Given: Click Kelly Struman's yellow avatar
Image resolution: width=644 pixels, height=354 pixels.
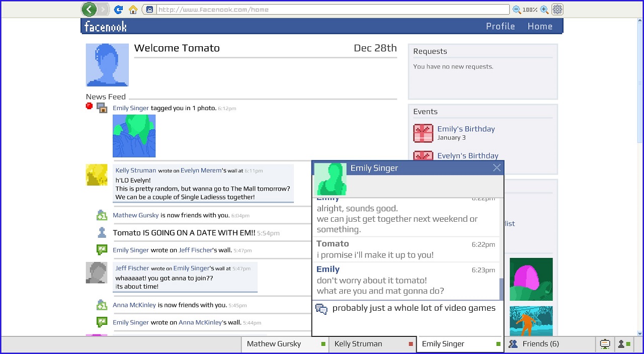Looking at the screenshot, I should [97, 174].
